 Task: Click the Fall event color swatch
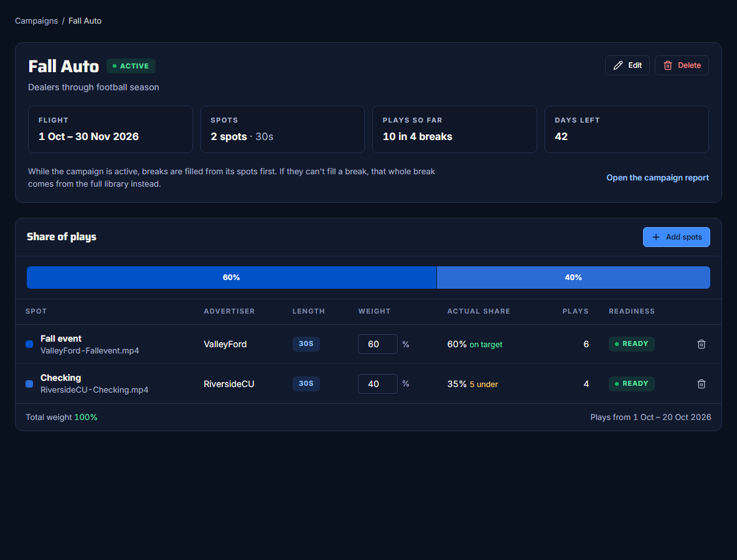(x=29, y=344)
